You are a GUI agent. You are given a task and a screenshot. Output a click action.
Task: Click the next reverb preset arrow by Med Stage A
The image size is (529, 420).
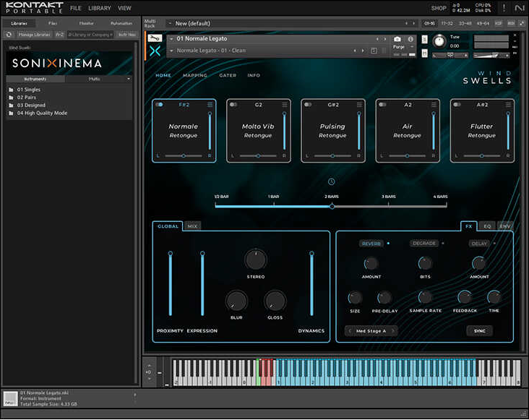point(392,331)
